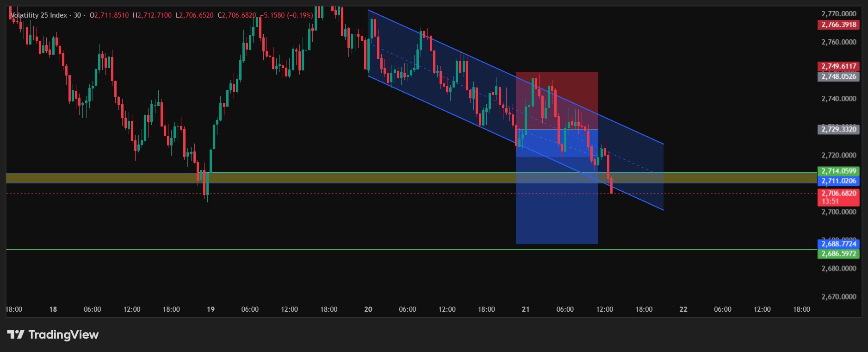Select the red stop-loss zone of the short position
The width and height of the screenshot is (868, 352).
click(x=557, y=101)
